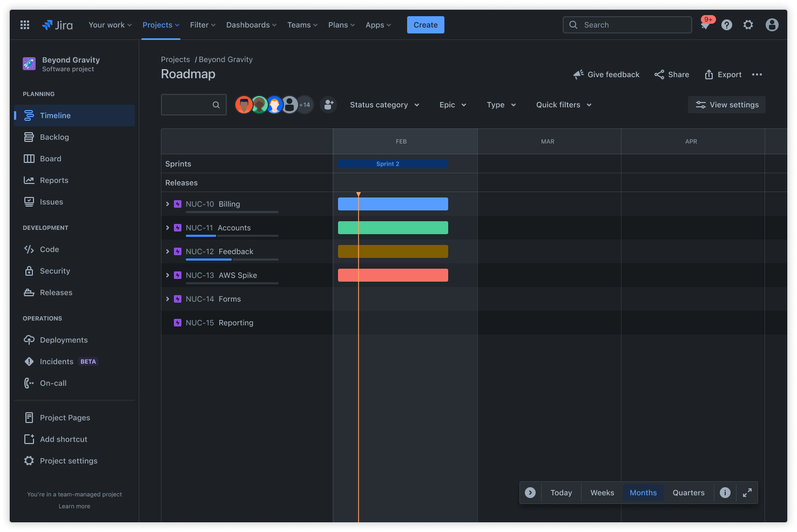Image resolution: width=797 pixels, height=532 pixels.
Task: Expand the NUC-10 Billing epic
Action: (167, 204)
